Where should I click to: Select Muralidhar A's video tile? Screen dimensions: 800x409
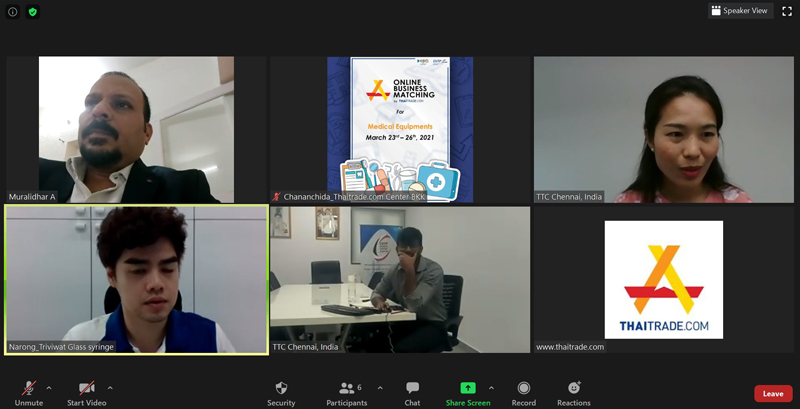tap(136, 129)
